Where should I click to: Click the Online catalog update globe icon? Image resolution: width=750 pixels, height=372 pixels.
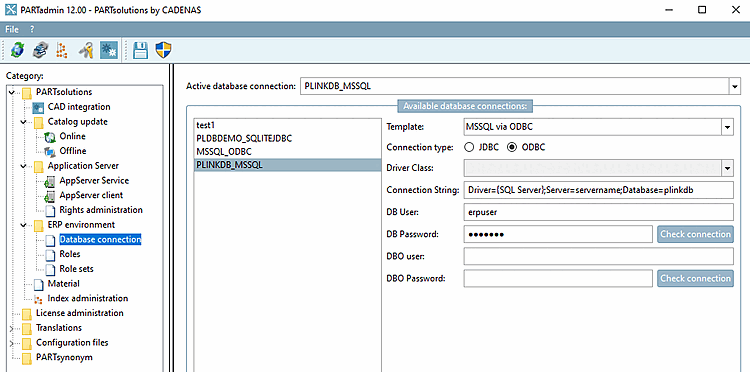point(50,137)
